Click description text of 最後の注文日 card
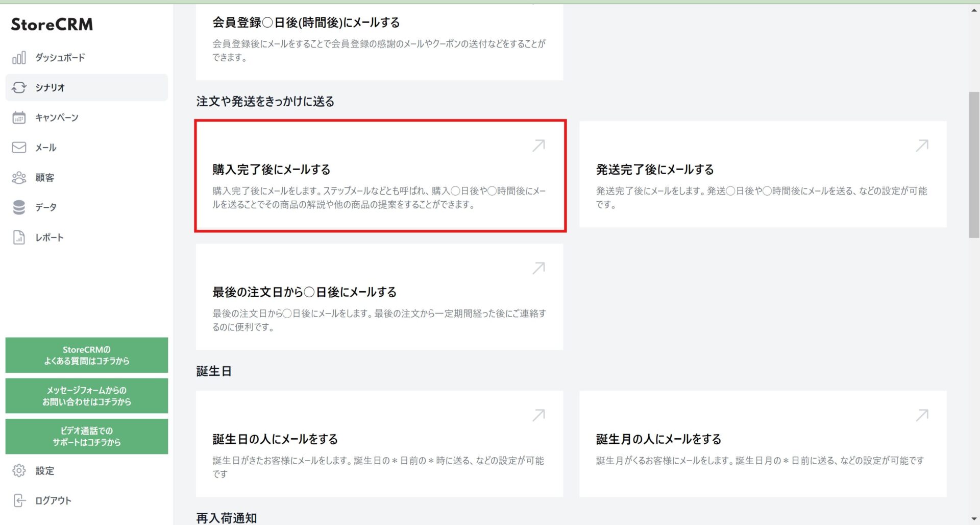 click(379, 320)
